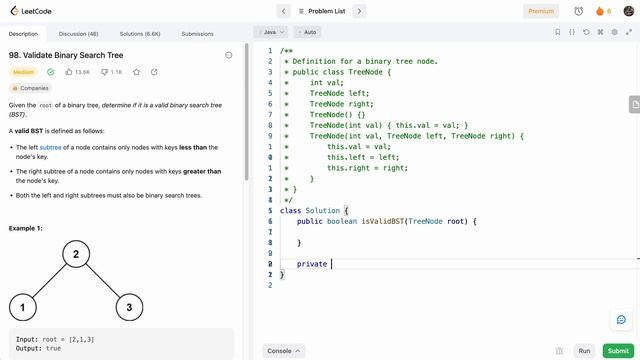Open editor settings gear icon
The width and height of the screenshot is (640, 360).
(x=614, y=32)
